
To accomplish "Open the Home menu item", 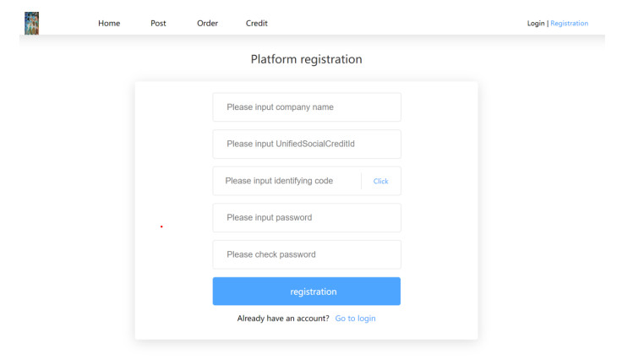I will point(109,24).
